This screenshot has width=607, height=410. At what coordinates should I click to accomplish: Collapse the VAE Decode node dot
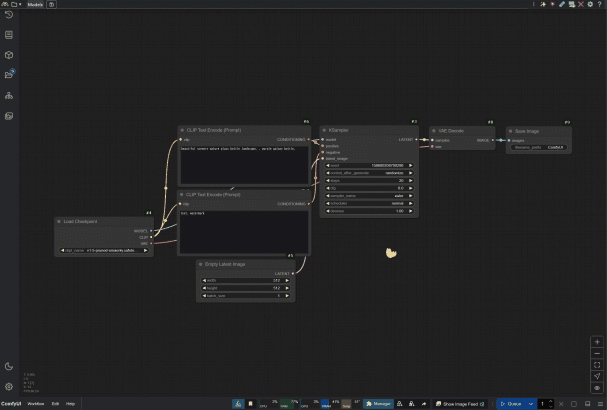[x=434, y=131]
